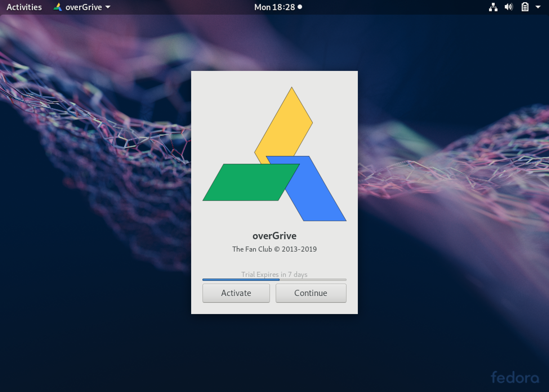Open the Activities overview
Viewport: 549px width, 392px height.
pos(24,7)
